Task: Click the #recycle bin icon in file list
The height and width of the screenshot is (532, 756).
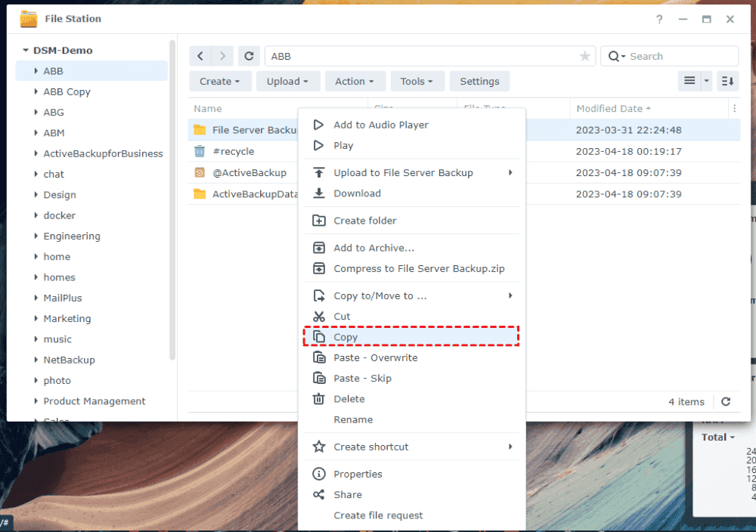Action: point(199,151)
